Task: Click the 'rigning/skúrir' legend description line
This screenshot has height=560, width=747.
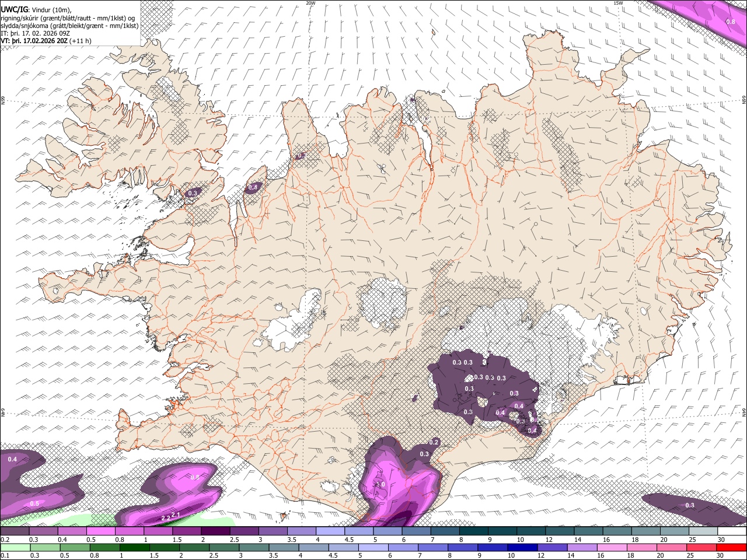Action: click(x=68, y=17)
